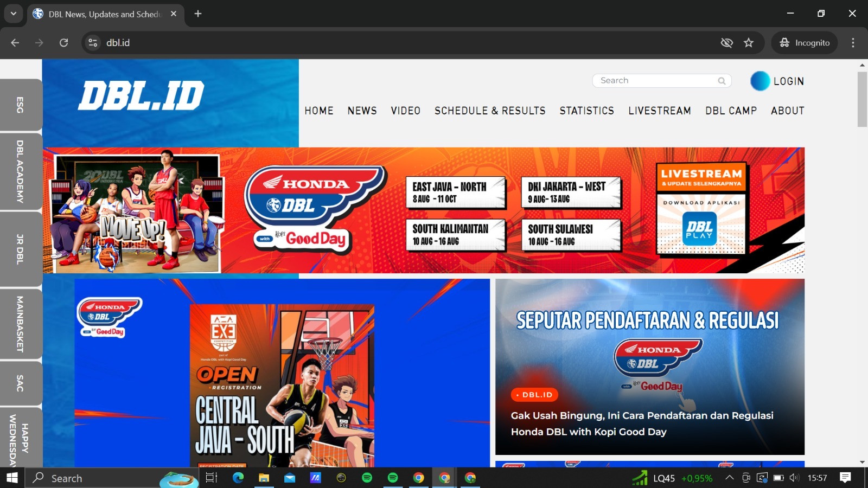Open Mail app from taskbar

click(290, 478)
